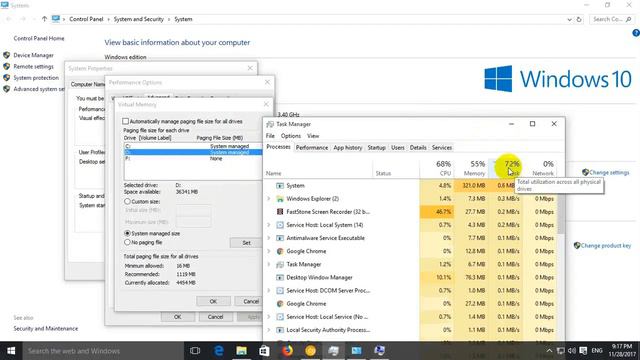The width and height of the screenshot is (640, 360).
Task: Refresh the Control Panel address bar
Action: [579, 19]
